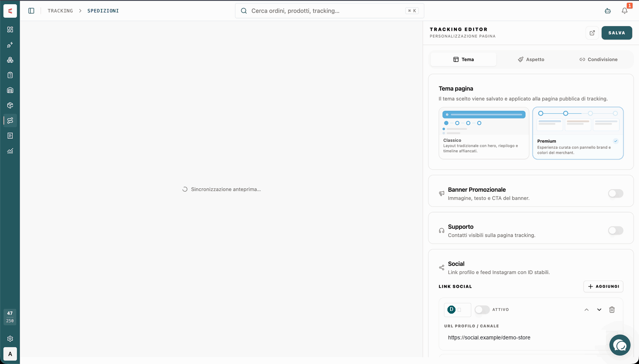
Task: Open the package box icon in sidebar
Action: tap(10, 105)
